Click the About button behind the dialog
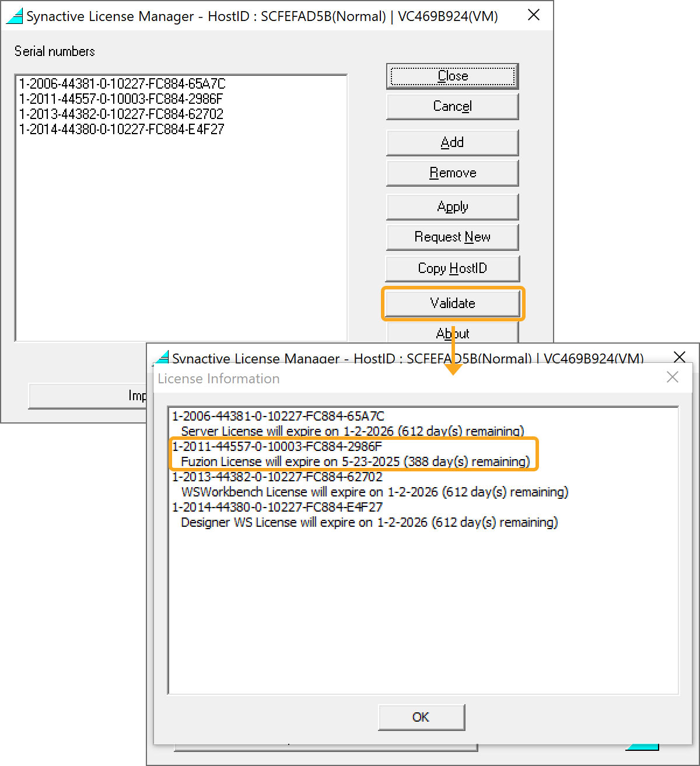The width and height of the screenshot is (700, 766). [x=453, y=333]
